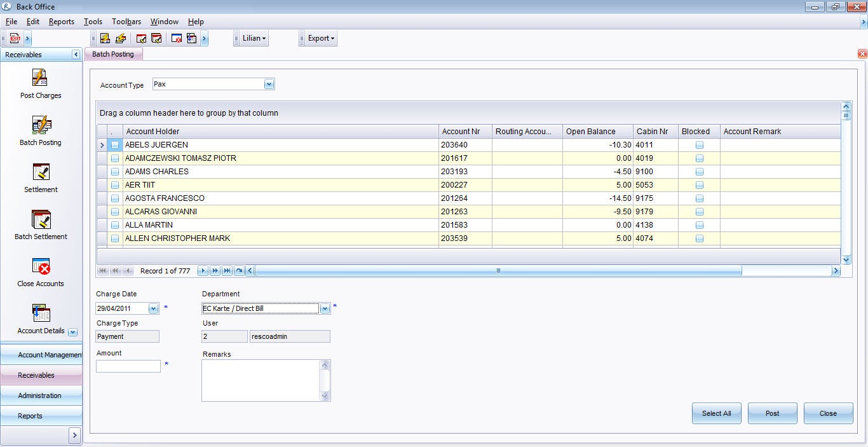Tick selection checkbox for ADAMCZEWSKI TOMASZ PIOTR

(x=115, y=158)
